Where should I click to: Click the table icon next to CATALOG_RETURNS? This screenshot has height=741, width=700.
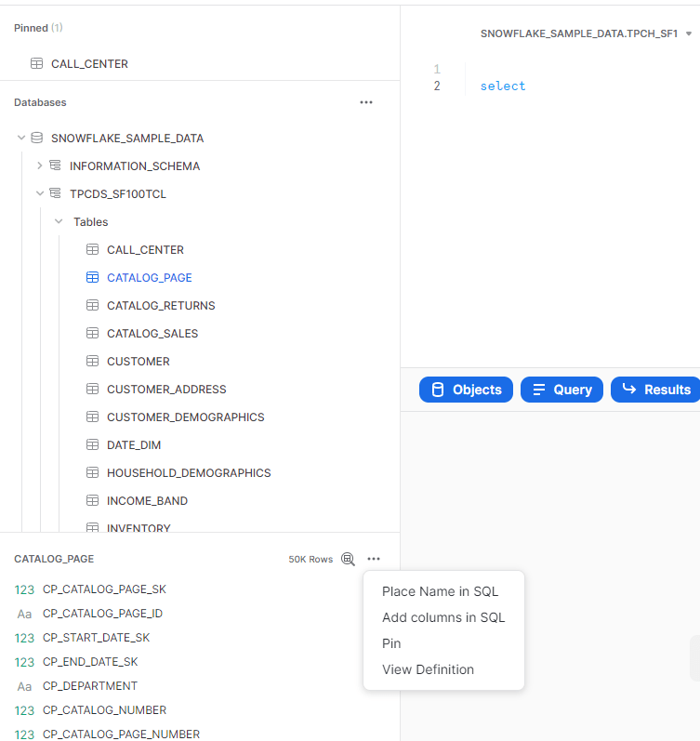pos(92,305)
